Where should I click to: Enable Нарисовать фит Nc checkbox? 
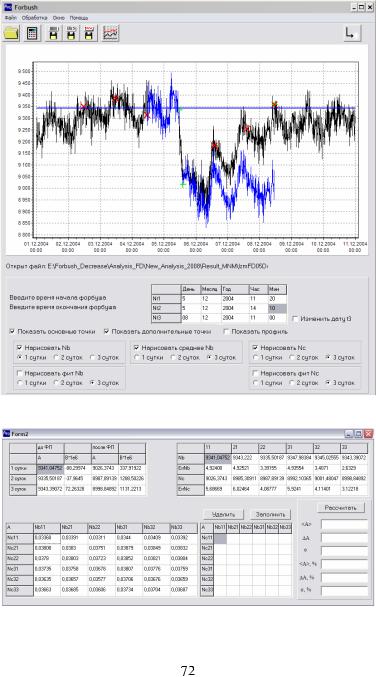click(x=255, y=373)
